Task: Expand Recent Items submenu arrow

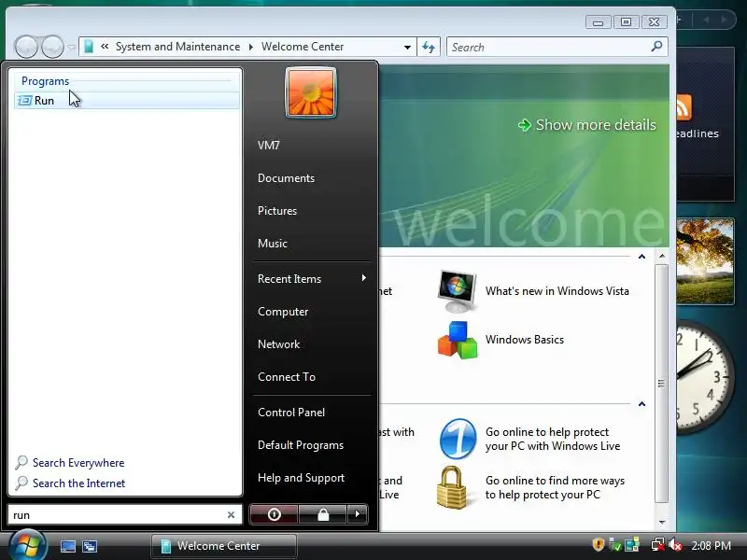Action: (363, 278)
